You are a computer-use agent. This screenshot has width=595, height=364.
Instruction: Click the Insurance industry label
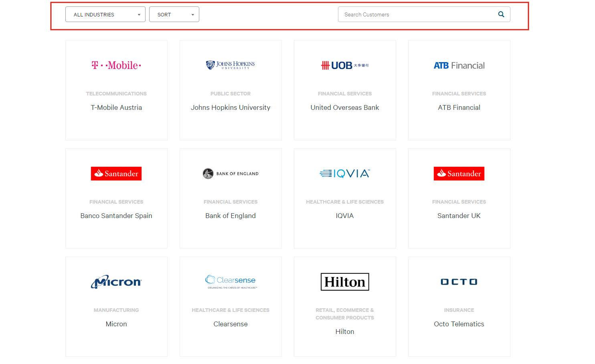tap(459, 310)
